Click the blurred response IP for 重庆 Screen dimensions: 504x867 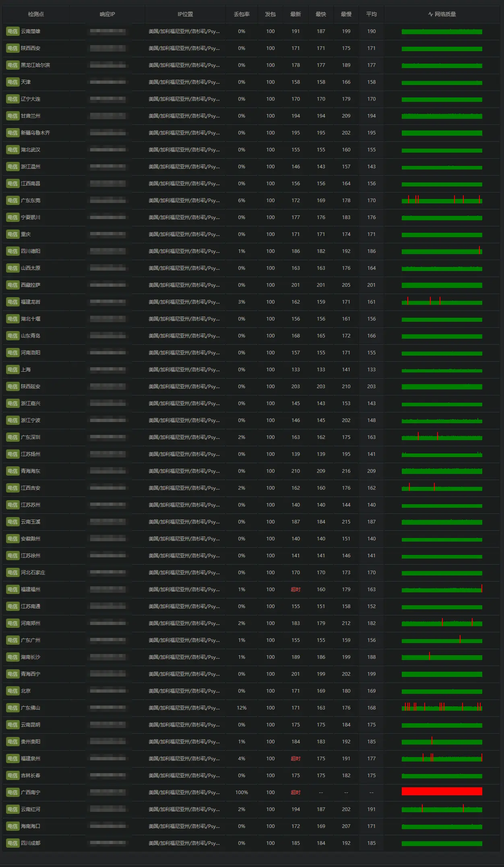pos(107,234)
